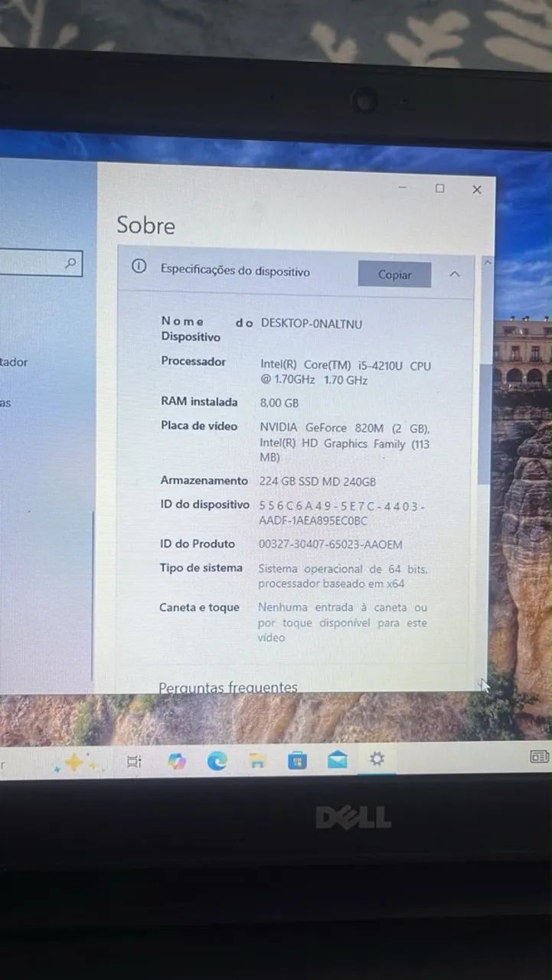Open the news widget icon at taskbar right
Image resolution: width=552 pixels, height=980 pixels.
tap(540, 756)
